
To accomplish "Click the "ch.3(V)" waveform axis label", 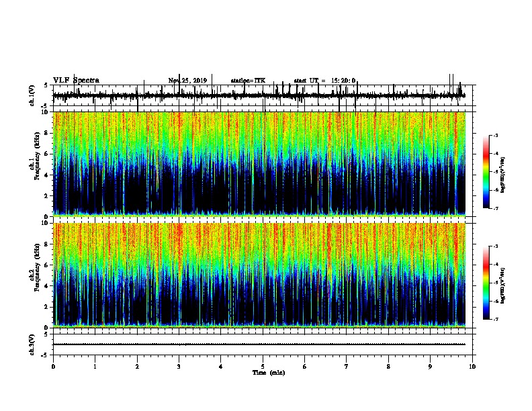I will point(32,345).
